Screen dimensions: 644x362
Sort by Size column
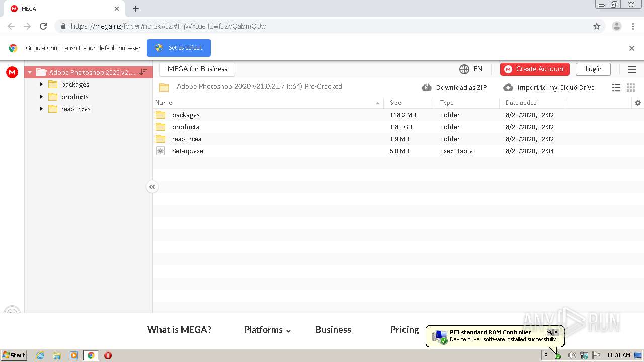(x=395, y=103)
